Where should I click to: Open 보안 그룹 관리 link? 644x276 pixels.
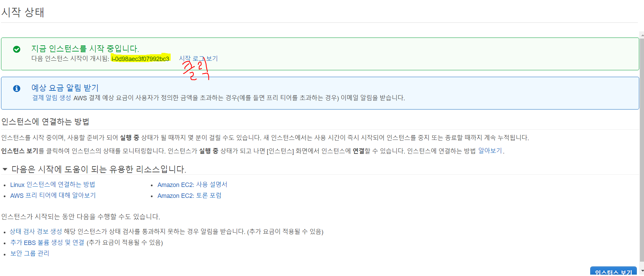pos(30,253)
